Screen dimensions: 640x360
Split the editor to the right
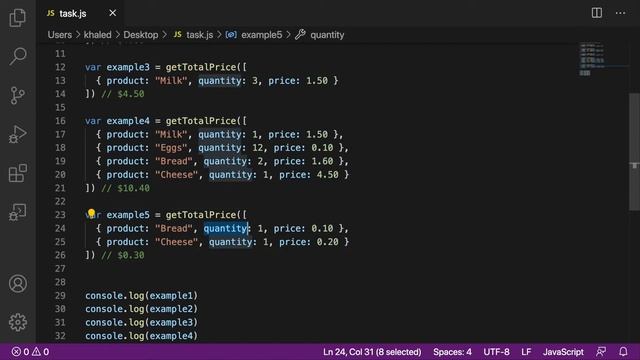click(x=597, y=13)
